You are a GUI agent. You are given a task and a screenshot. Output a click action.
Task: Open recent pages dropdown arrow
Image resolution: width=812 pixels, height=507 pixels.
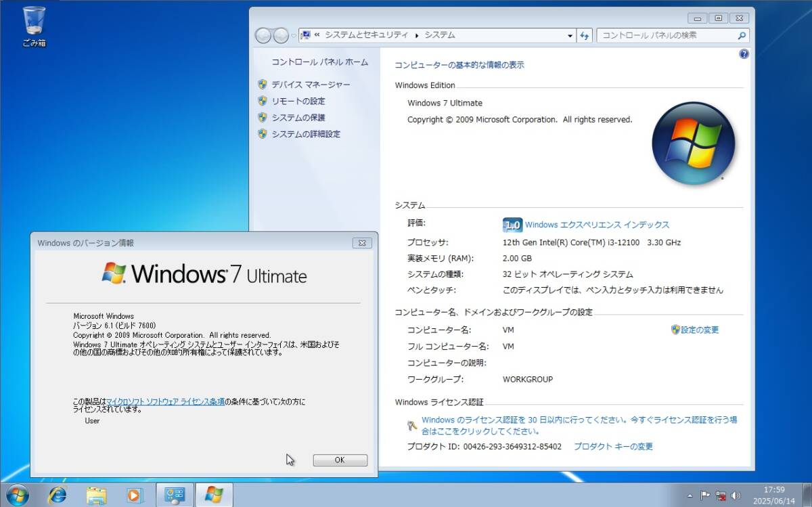[x=294, y=36]
